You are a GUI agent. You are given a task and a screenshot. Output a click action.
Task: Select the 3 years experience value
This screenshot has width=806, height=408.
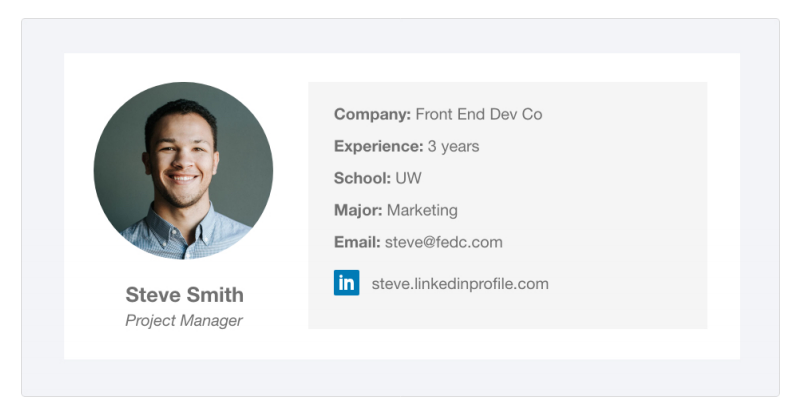pos(453,146)
